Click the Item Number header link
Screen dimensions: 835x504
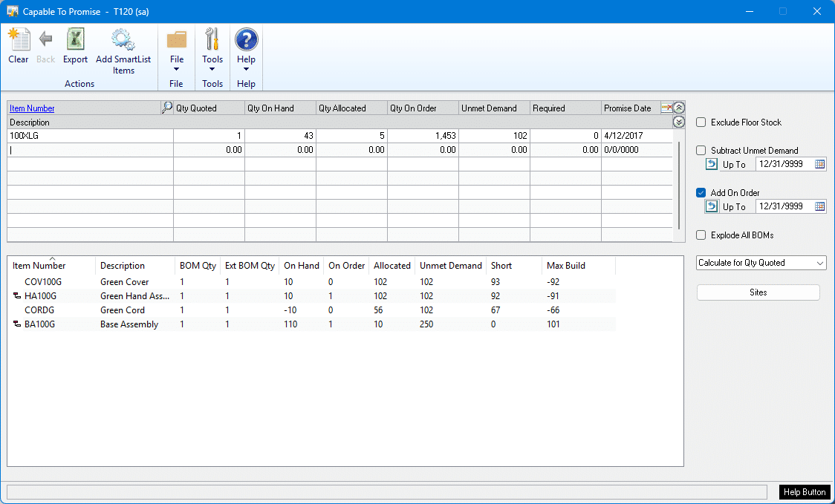coord(32,108)
